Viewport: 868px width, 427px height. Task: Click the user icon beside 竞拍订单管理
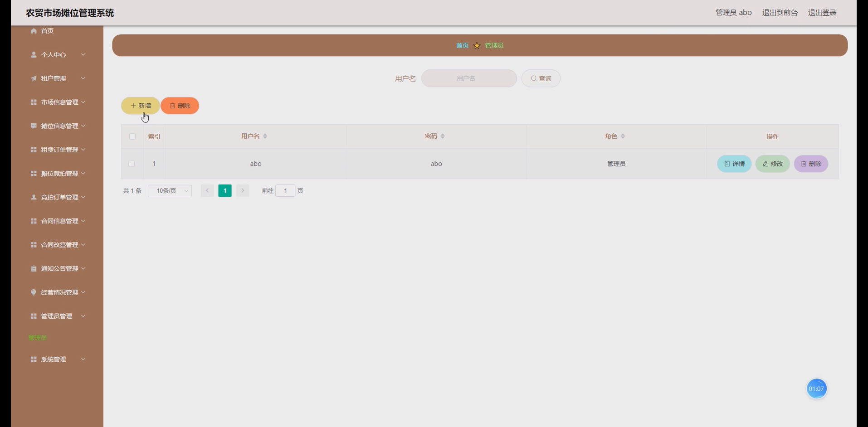pyautogui.click(x=34, y=197)
